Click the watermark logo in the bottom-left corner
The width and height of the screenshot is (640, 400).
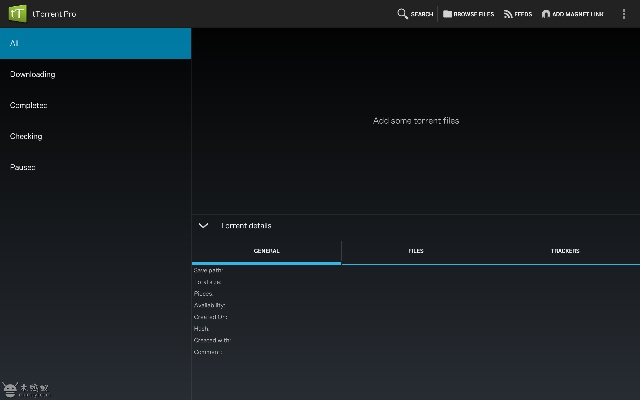coord(25,388)
